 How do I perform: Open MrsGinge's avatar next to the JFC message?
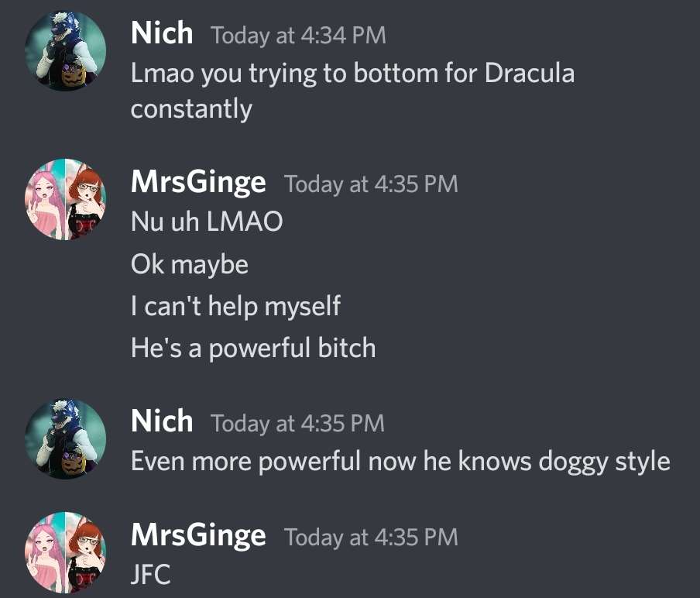65,552
